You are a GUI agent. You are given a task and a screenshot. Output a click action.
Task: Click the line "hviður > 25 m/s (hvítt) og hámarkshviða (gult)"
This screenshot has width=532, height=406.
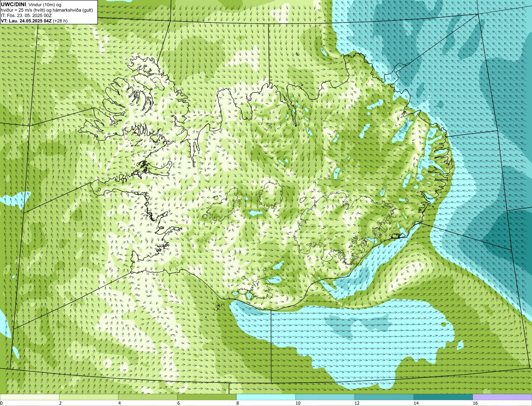coord(47,10)
